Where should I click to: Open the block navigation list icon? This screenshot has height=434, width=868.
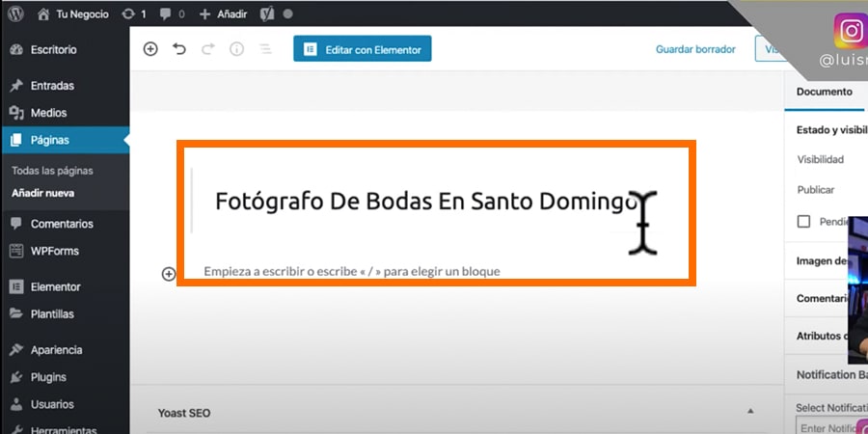click(x=264, y=49)
